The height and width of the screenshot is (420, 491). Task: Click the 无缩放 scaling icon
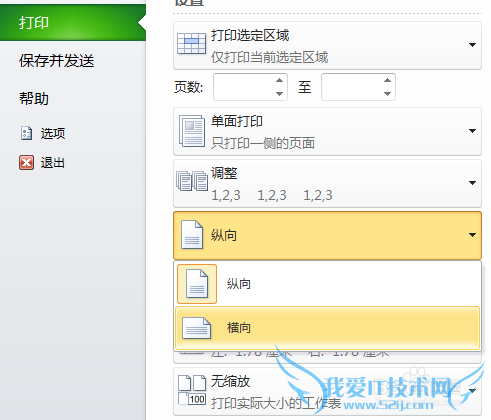click(x=192, y=390)
